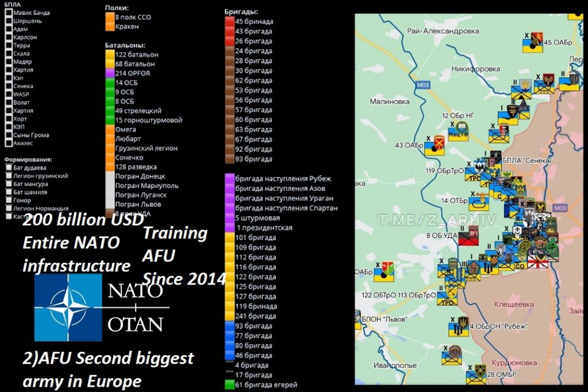Click the Батальоны section heading

click(x=125, y=45)
